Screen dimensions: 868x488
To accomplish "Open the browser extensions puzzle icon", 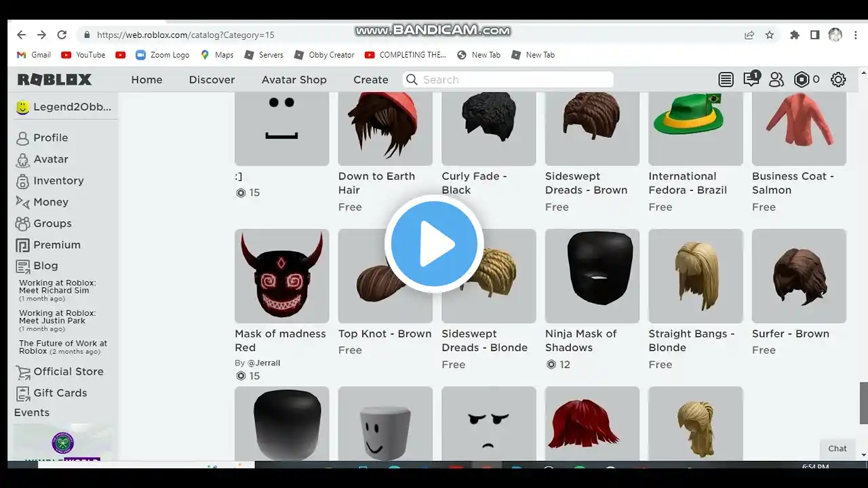I will tap(795, 35).
